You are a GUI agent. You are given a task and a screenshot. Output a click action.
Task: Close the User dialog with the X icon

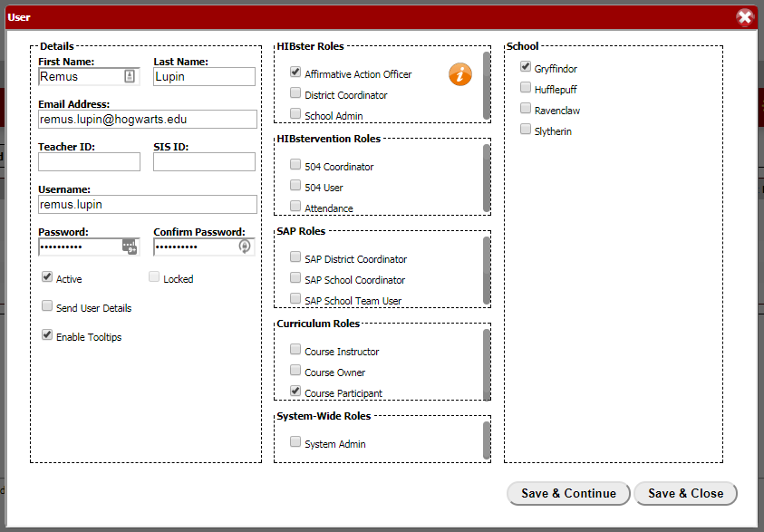745,17
